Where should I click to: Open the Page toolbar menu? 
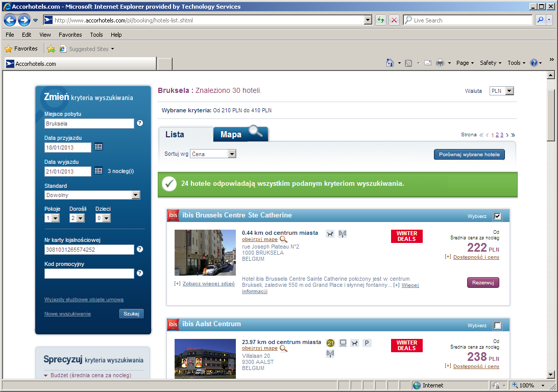coord(465,63)
